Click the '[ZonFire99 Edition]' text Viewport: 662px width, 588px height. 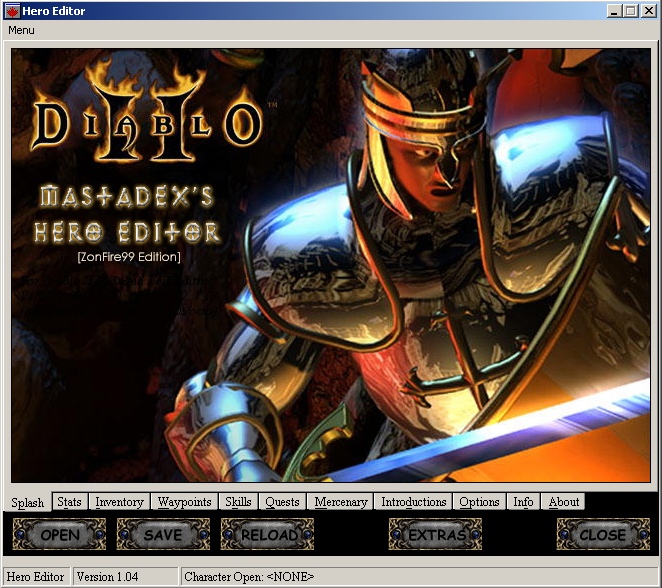[x=129, y=257]
